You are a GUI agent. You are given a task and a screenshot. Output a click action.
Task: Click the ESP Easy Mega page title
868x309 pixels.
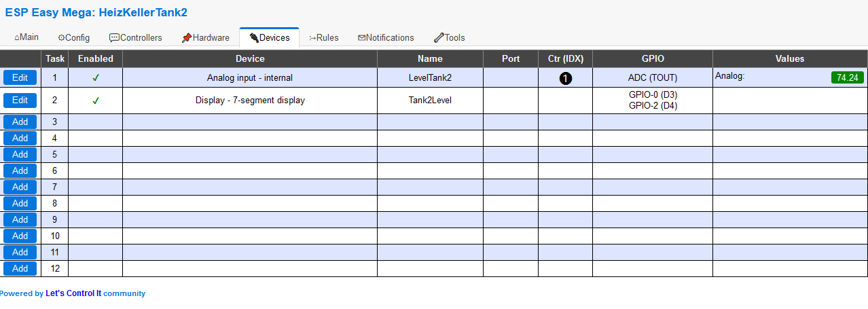[96, 12]
